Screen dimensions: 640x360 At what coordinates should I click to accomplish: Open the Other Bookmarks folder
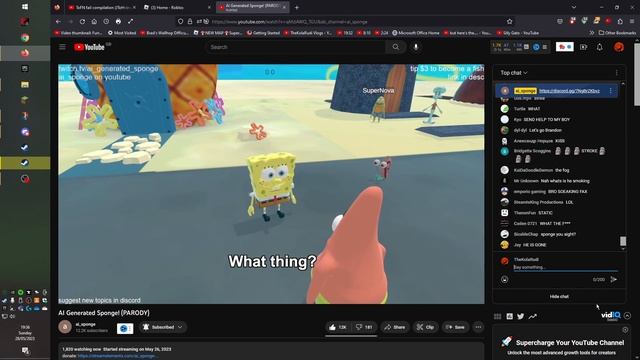click(x=617, y=33)
